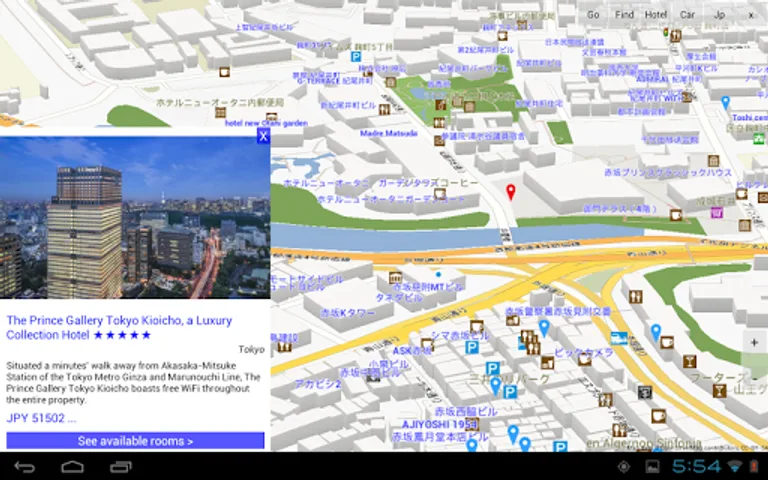Click the Madre Matsuda map label
768x480 pixels.
pos(389,133)
